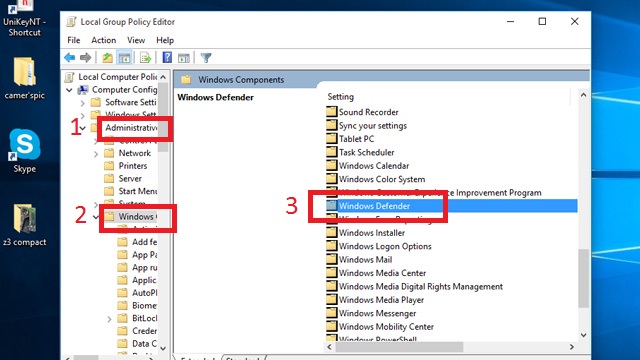Select Windows Media Center folder
Image resolution: width=640 pixels, height=360 pixels.
pyautogui.click(x=382, y=273)
